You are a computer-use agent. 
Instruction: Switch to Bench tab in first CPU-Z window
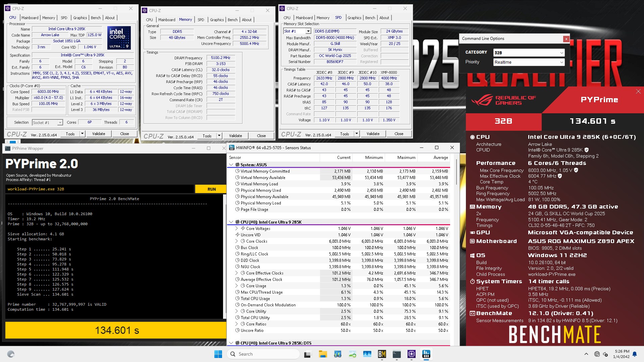pos(96,18)
